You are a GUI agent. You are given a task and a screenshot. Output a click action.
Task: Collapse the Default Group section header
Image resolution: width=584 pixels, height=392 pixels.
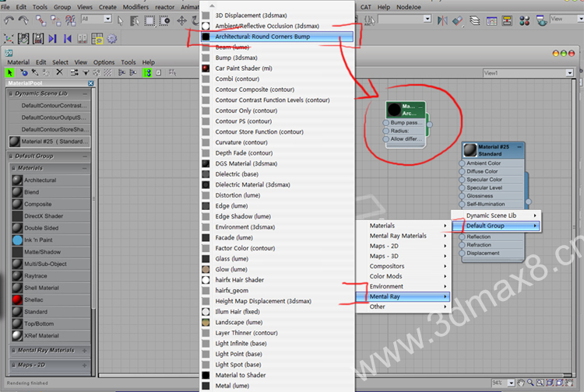click(x=85, y=156)
